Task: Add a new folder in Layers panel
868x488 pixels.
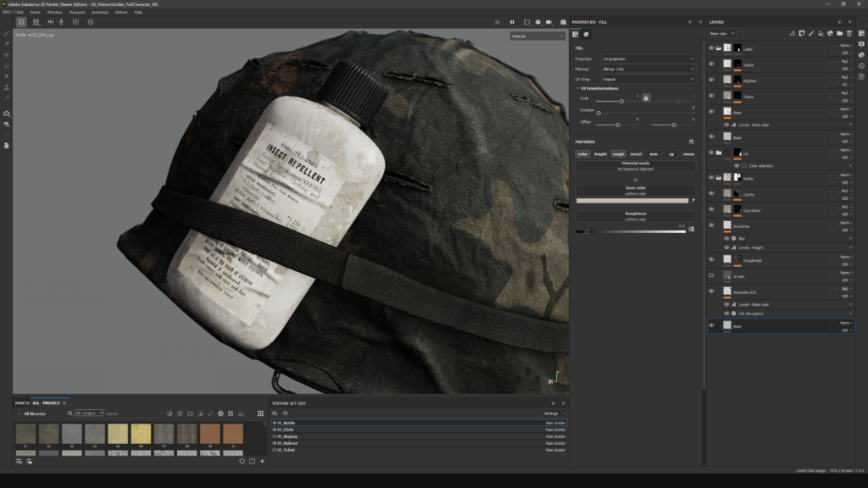Action: tap(839, 34)
